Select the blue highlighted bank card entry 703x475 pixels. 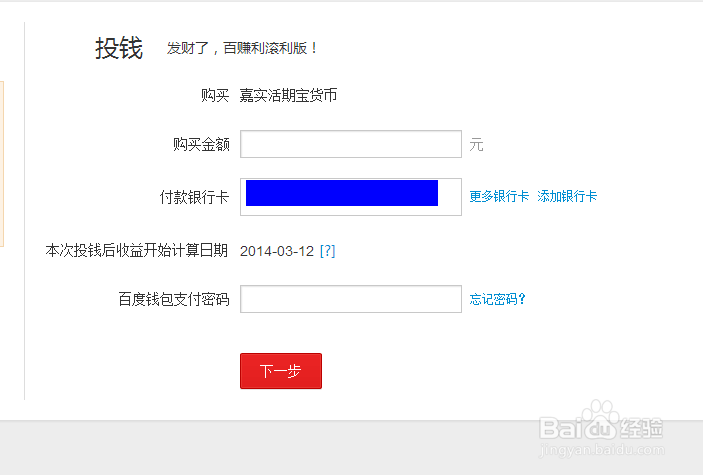tap(342, 193)
